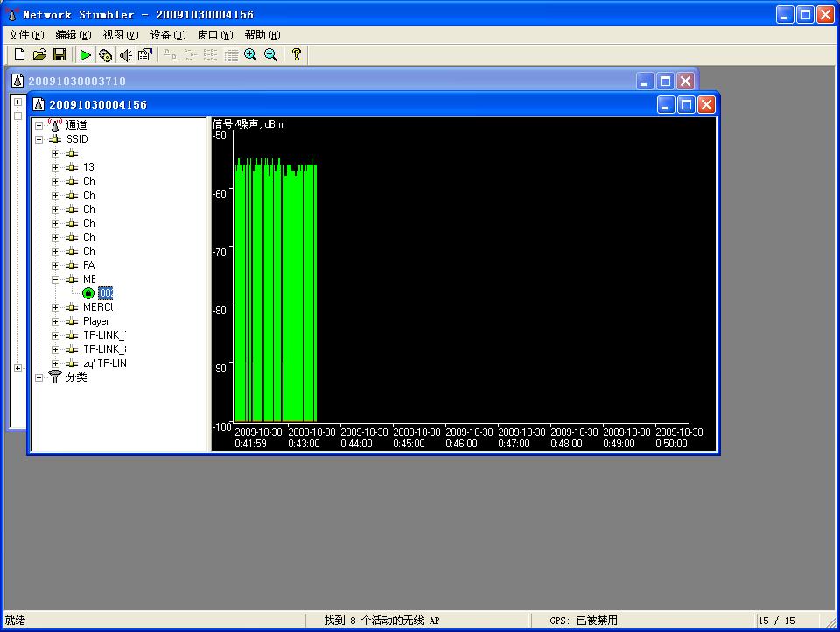Viewport: 840px width, 632px height.
Task: Expand the 分类 tree node
Action: tap(38, 377)
